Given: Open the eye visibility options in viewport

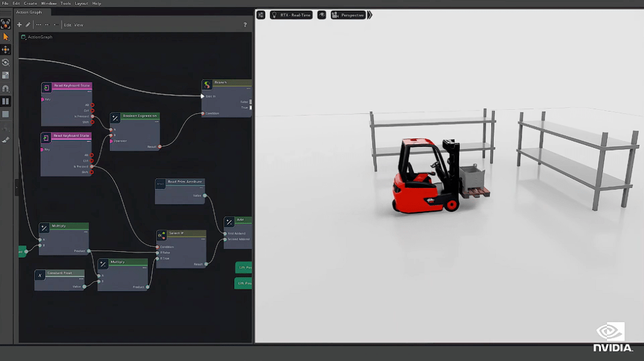Looking at the screenshot, I should pos(321,15).
